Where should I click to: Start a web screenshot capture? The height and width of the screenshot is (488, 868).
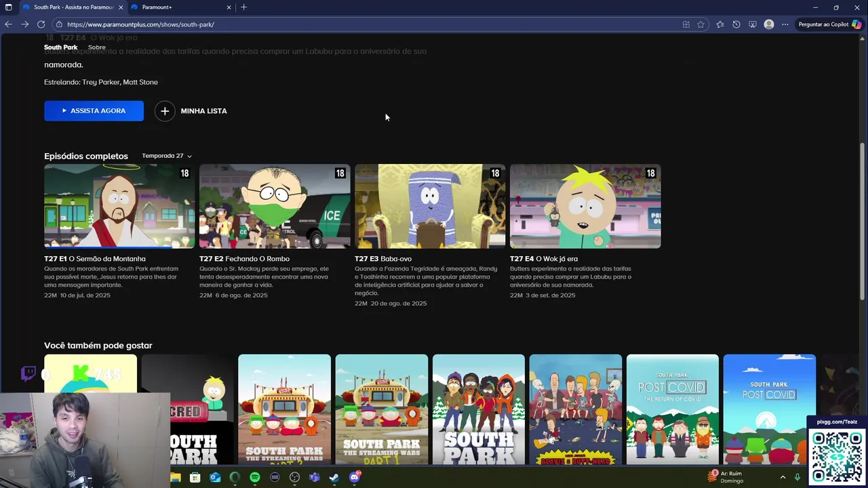[753, 24]
